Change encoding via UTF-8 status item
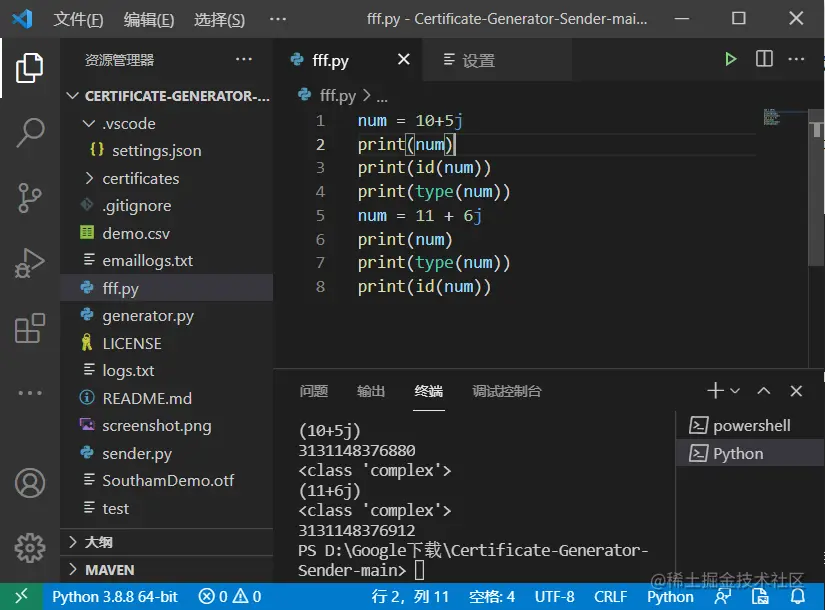This screenshot has width=825, height=610. (x=555, y=596)
